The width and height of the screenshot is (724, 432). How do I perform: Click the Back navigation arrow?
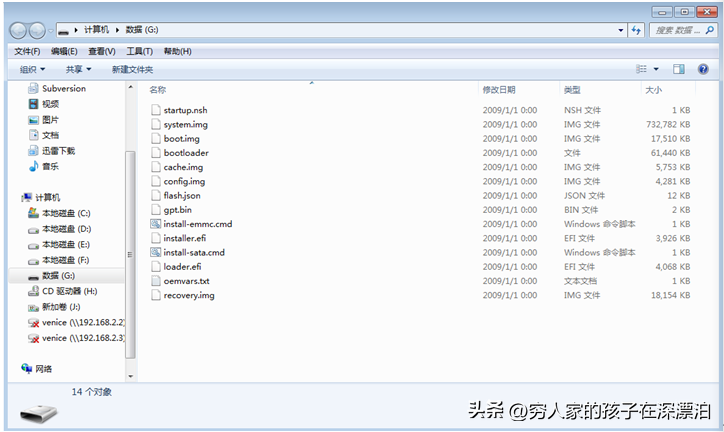pyautogui.click(x=18, y=30)
